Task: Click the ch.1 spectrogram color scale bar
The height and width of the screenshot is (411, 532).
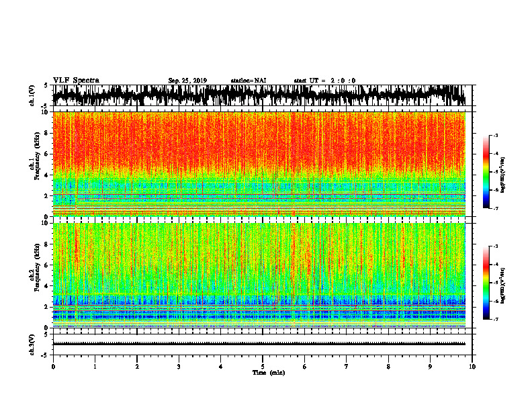Action: click(x=486, y=172)
